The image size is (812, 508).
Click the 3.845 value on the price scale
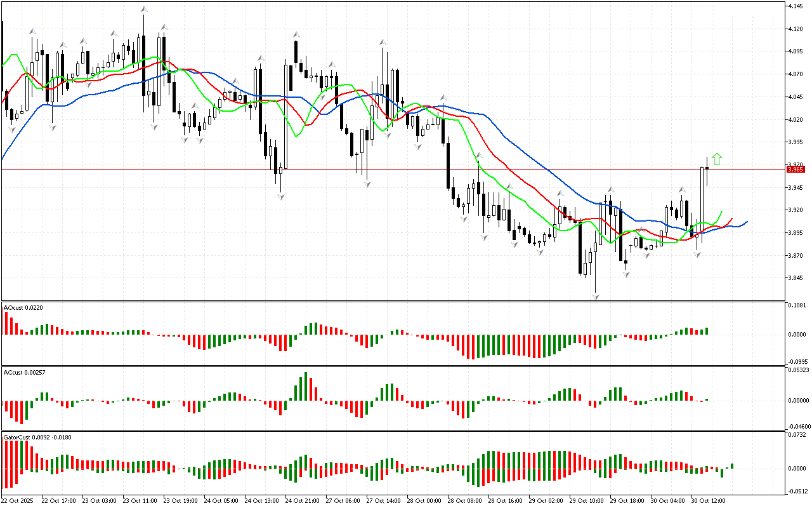tap(796, 278)
